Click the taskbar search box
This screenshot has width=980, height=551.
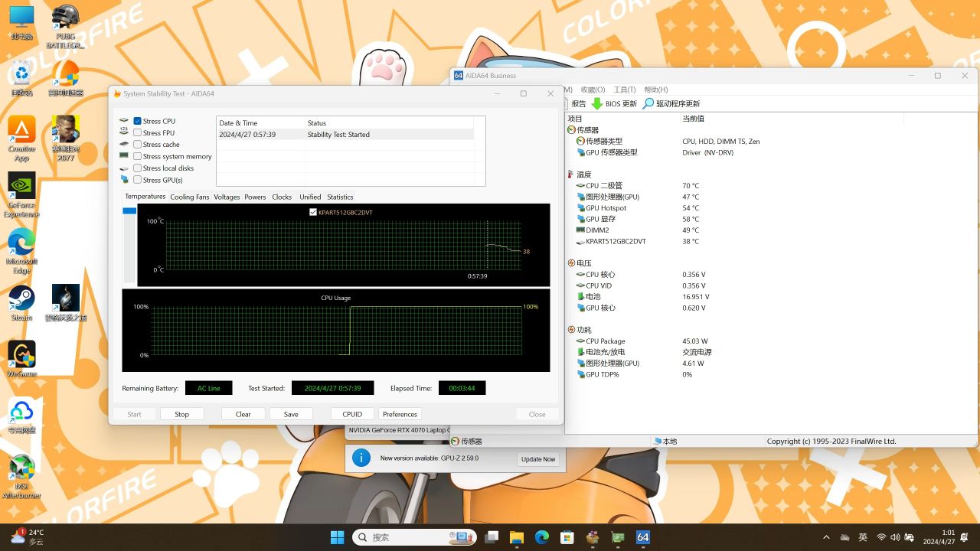[414, 537]
